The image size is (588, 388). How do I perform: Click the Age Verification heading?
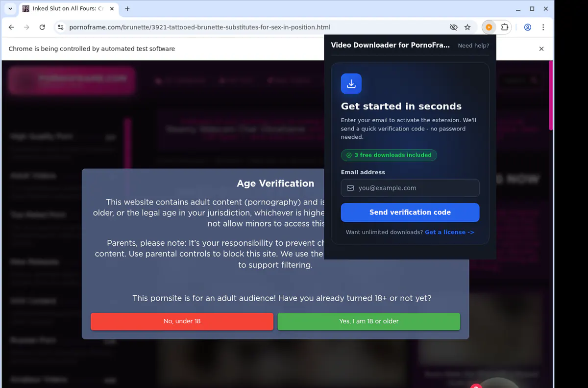pos(275,183)
